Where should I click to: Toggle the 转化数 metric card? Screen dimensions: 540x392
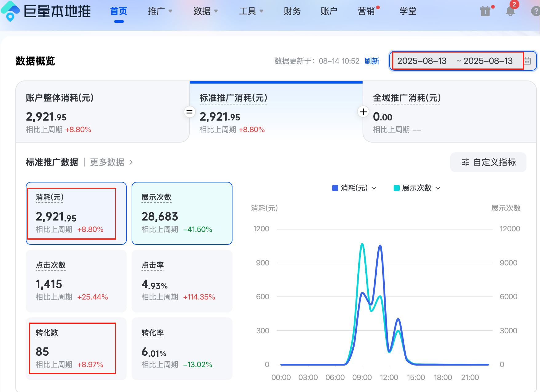76,349
